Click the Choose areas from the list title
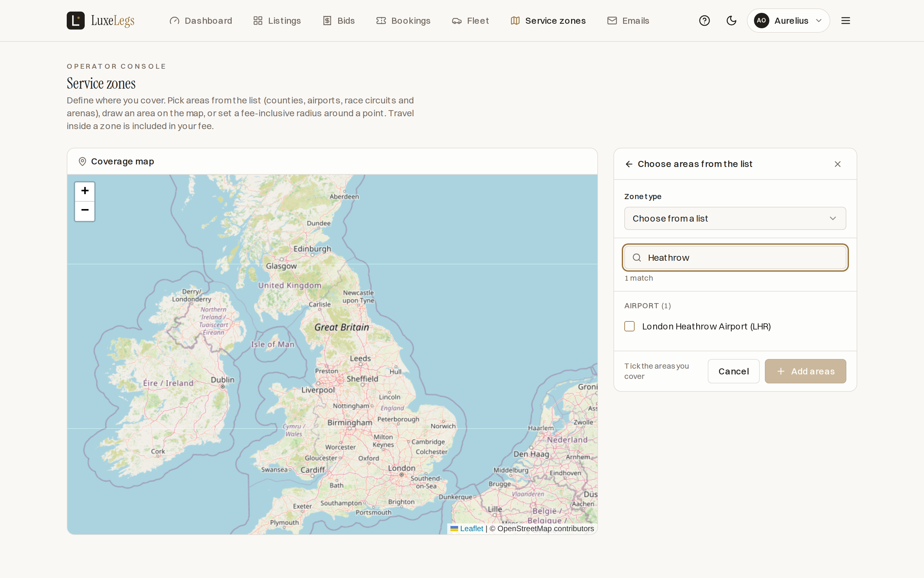The image size is (924, 578). click(695, 164)
